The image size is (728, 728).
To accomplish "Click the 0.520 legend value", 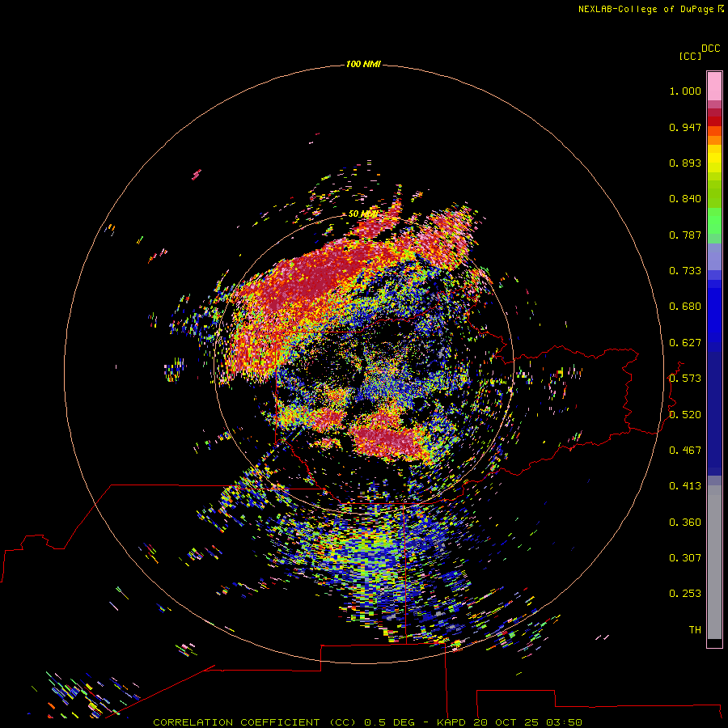I will [685, 415].
